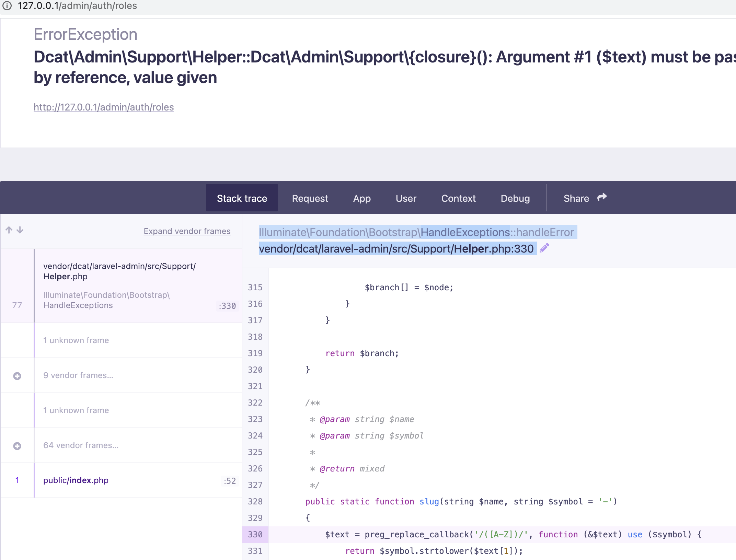Click Expand vendor frames
This screenshot has width=736, height=560.
click(187, 231)
